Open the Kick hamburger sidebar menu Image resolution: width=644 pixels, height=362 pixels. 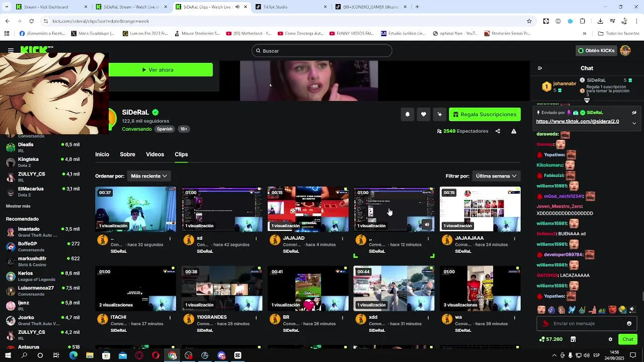click(x=11, y=50)
